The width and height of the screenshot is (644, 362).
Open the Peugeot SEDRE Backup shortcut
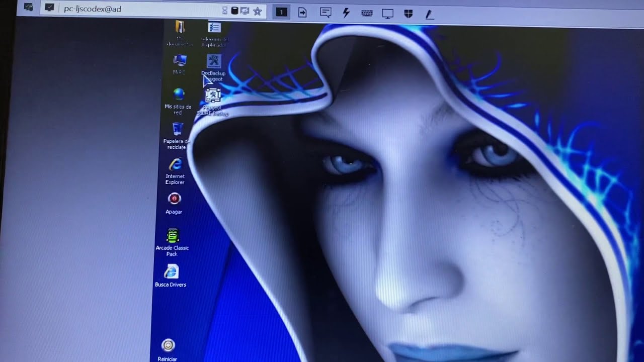(213, 95)
